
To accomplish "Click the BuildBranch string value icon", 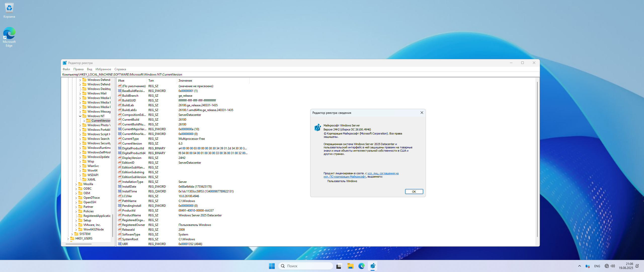I will click(120, 95).
